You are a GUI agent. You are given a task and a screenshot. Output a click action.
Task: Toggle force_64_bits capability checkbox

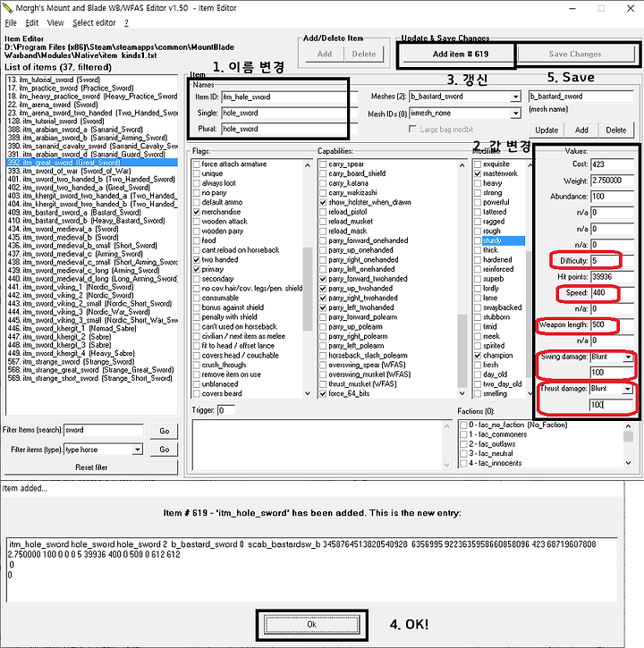click(323, 394)
